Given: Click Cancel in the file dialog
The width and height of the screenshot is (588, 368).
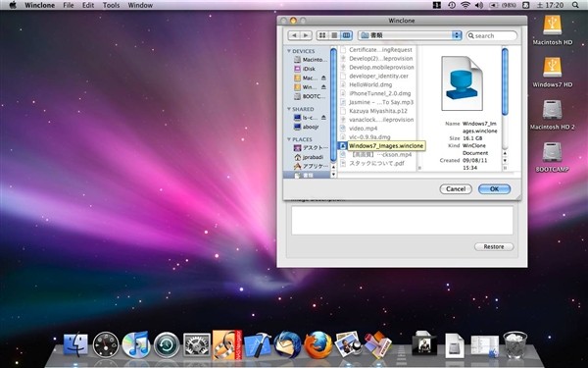Looking at the screenshot, I should (456, 188).
